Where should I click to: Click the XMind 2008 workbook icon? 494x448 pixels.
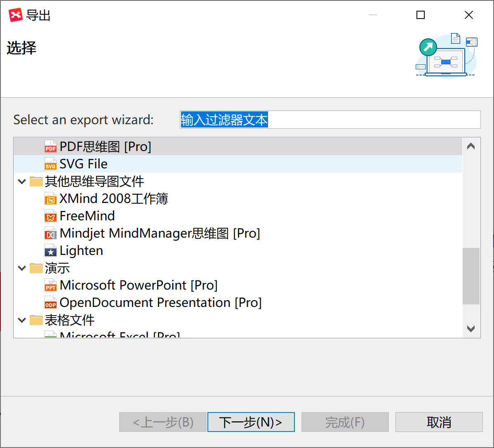[50, 198]
